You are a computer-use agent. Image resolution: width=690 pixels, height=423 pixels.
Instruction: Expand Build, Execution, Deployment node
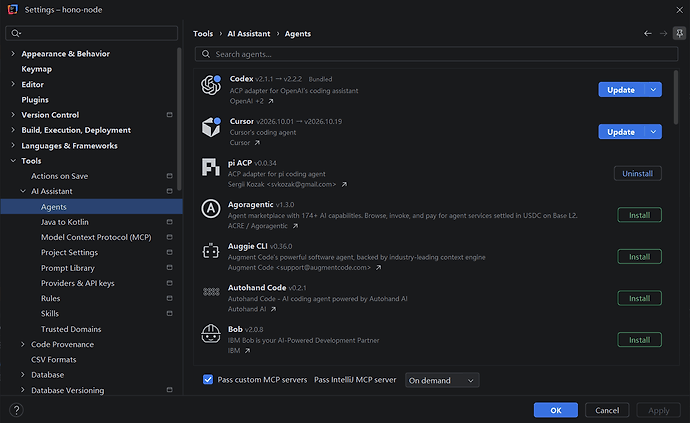coord(13,130)
